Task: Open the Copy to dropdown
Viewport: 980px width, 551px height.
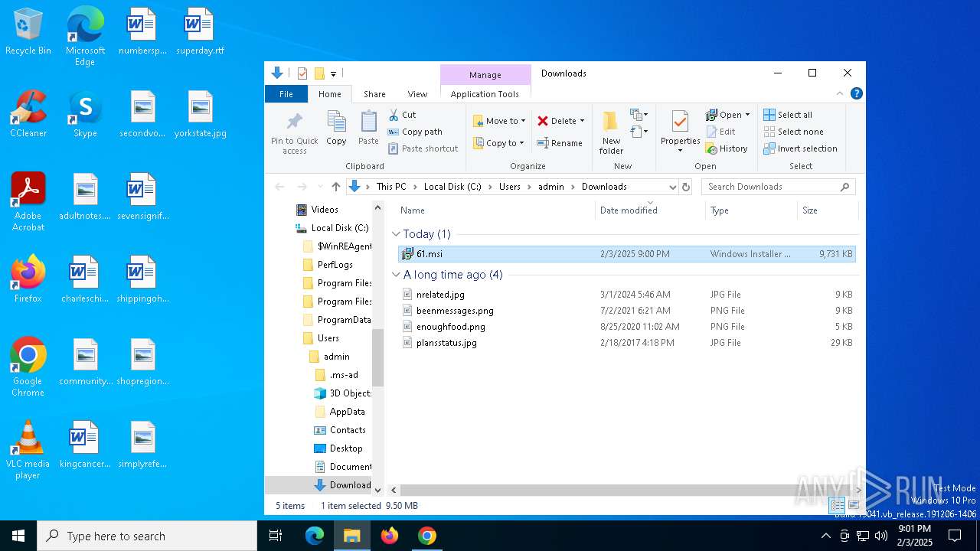Action: 498,143
